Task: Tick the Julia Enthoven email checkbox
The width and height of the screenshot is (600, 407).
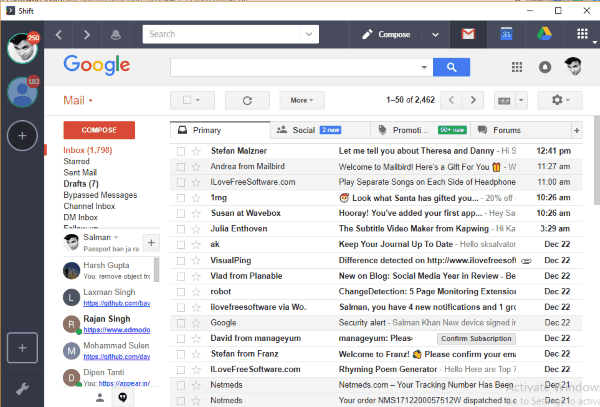Action: (x=181, y=229)
